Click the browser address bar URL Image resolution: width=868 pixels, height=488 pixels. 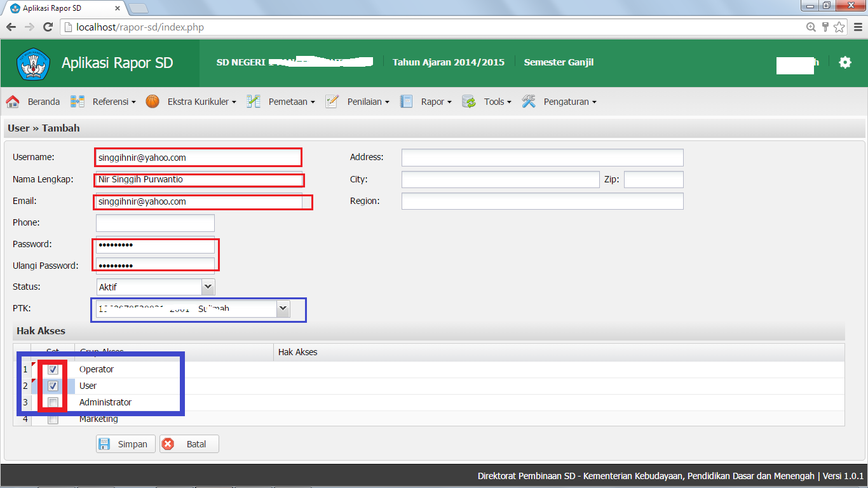coord(140,27)
